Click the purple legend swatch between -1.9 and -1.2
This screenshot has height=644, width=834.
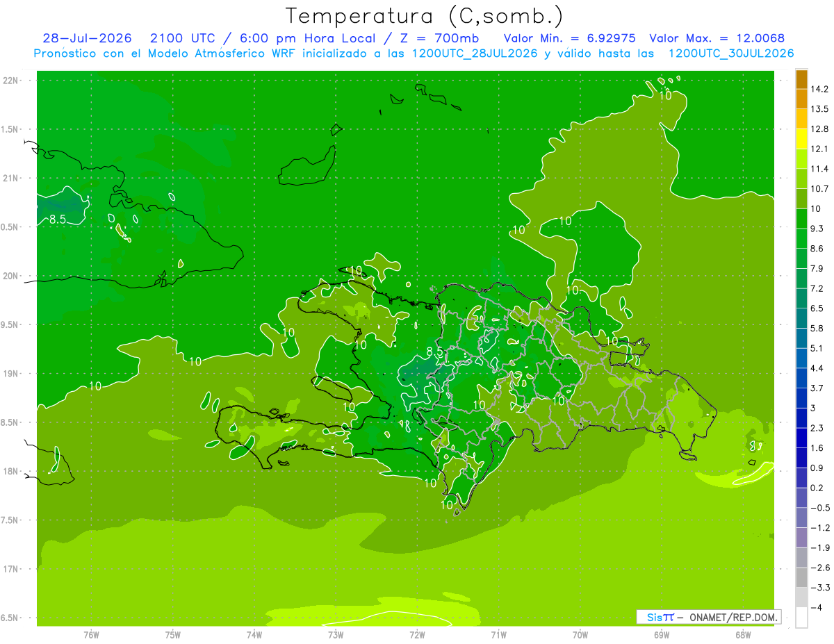point(801,538)
